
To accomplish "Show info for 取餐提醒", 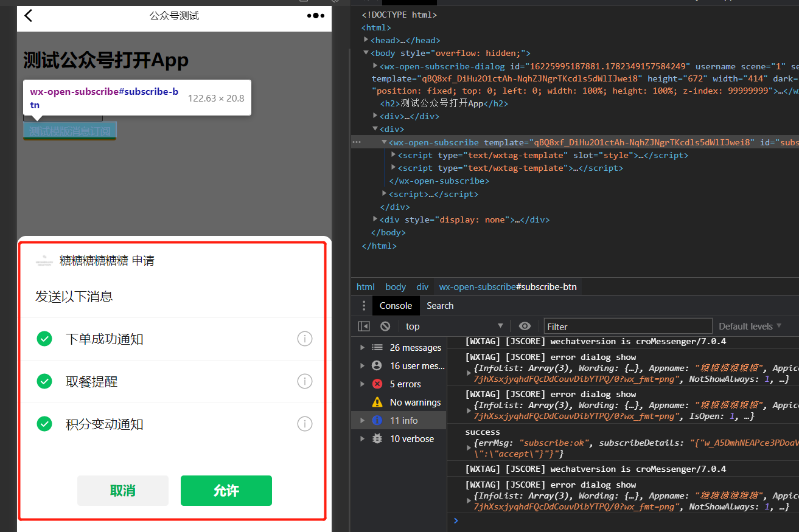I will tap(305, 381).
